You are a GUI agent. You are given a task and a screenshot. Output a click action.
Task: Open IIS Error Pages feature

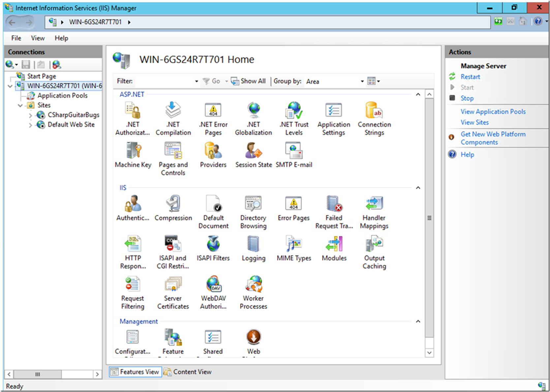(x=293, y=208)
